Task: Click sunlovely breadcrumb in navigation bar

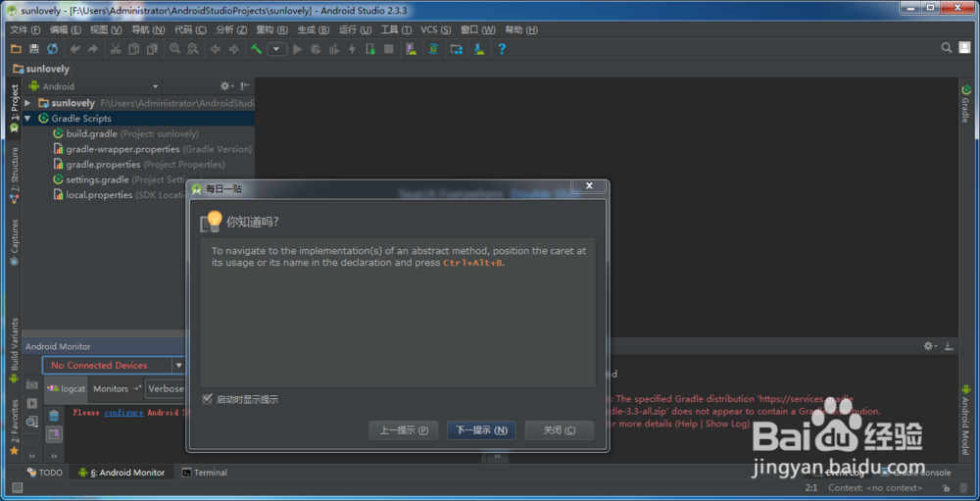Action: point(41,69)
